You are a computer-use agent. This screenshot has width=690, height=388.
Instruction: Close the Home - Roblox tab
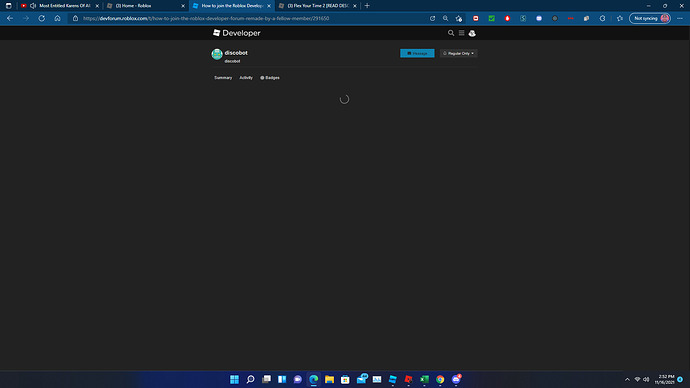183,6
